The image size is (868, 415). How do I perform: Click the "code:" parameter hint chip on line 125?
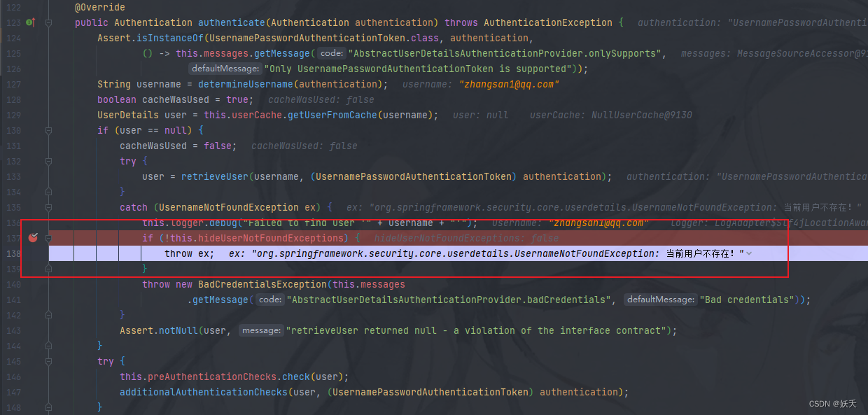coord(331,52)
